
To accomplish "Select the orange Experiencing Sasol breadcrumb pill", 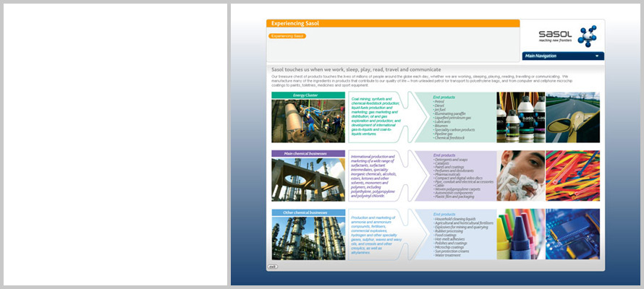I will 287,36.
